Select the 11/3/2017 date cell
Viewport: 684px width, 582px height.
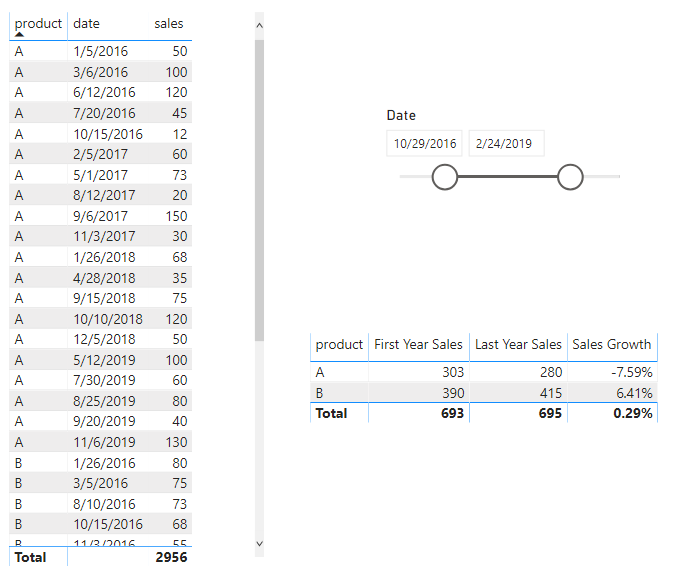104,236
